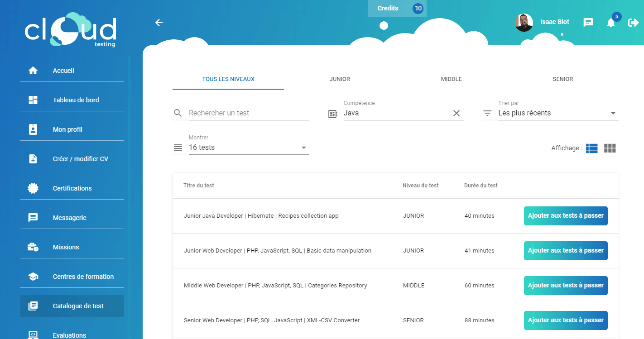
Task: Click the '88 minutes' duration cell
Action: click(480, 320)
